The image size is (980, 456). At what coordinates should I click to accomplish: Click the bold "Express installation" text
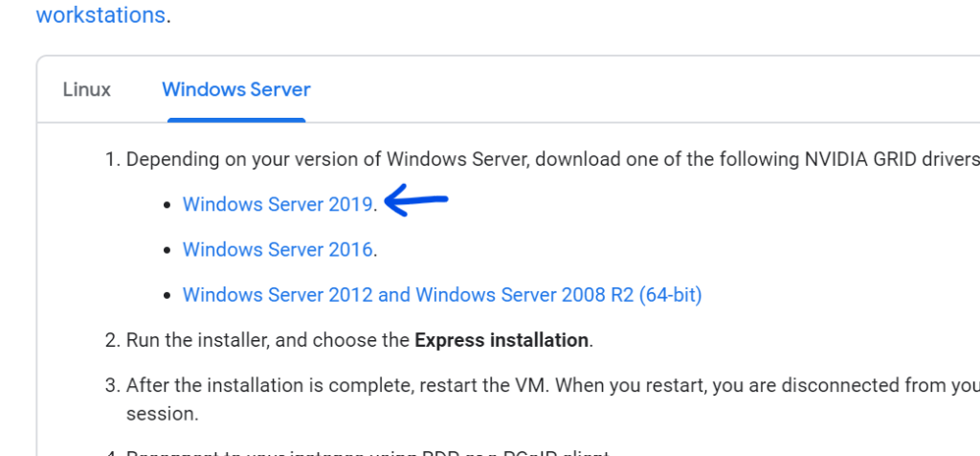point(501,340)
